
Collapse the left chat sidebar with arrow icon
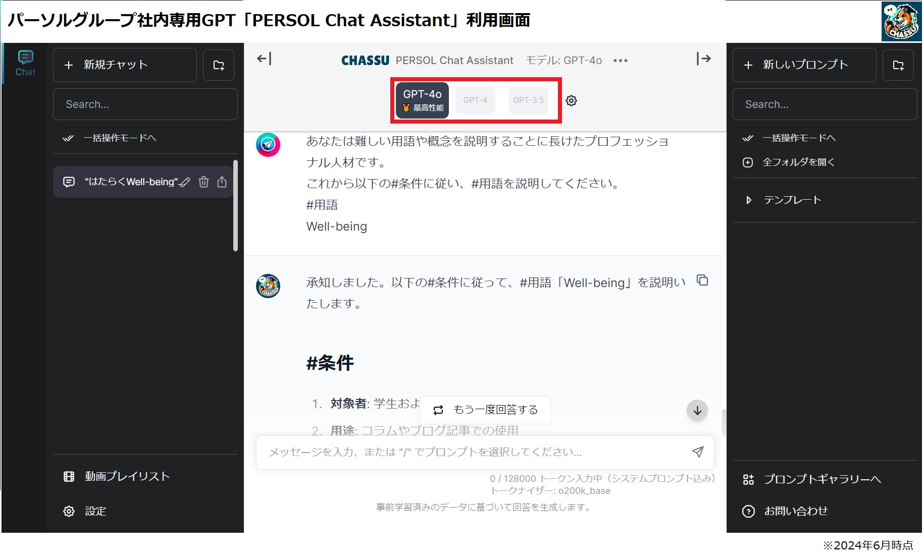pyautogui.click(x=264, y=59)
